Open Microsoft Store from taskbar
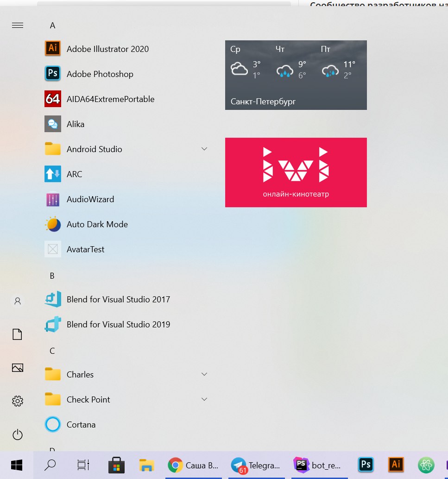This screenshot has height=479, width=448. 116,465
